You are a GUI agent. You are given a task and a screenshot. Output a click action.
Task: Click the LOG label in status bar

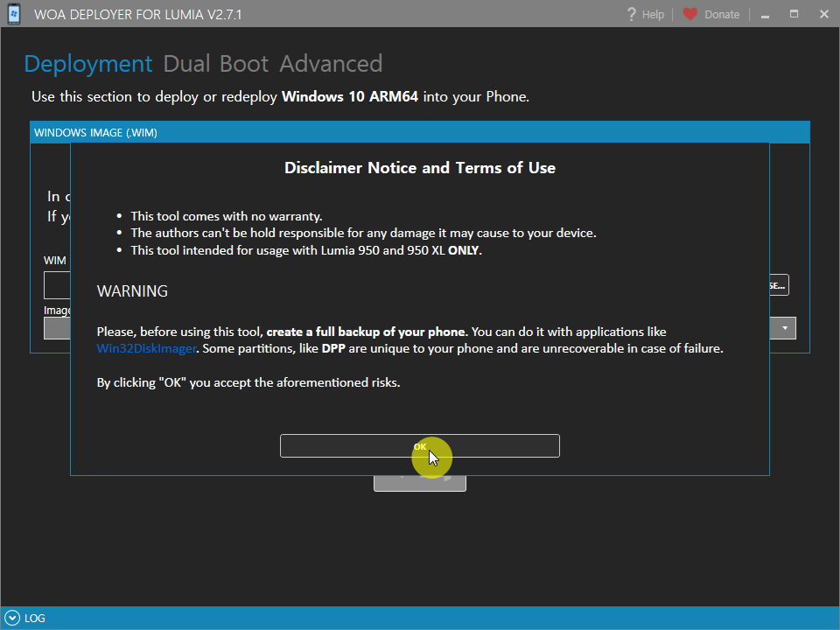click(35, 619)
